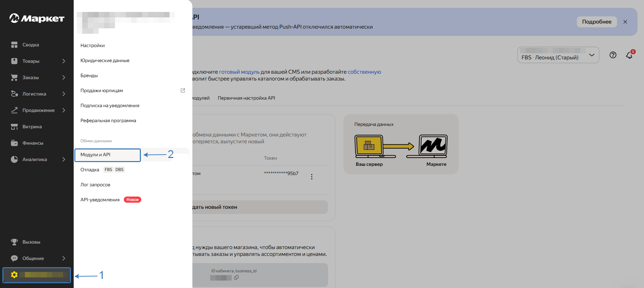
Task: Click the Токен column header
Action: click(x=270, y=158)
